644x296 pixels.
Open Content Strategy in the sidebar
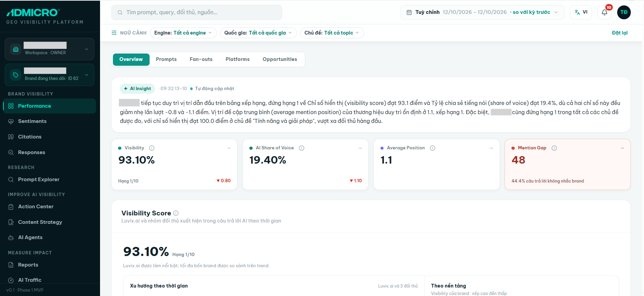pyautogui.click(x=50, y=222)
